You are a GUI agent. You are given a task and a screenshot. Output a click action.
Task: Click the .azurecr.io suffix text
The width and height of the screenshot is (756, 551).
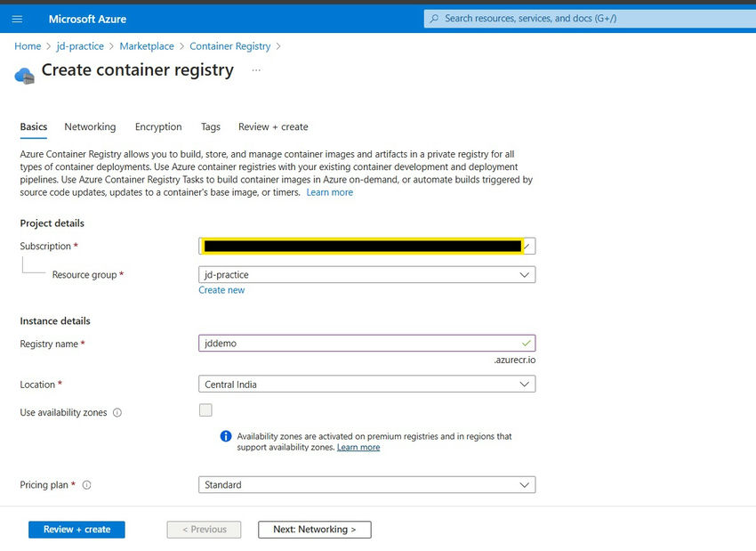click(x=514, y=360)
